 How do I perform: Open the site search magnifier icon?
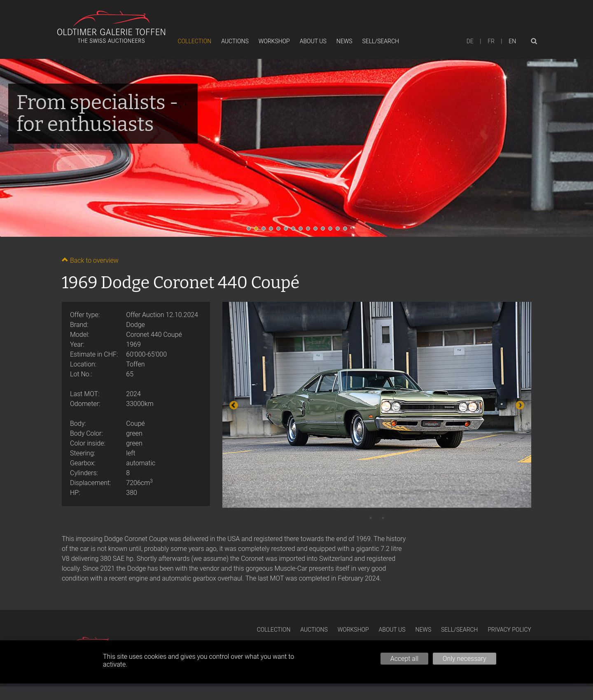tap(534, 41)
